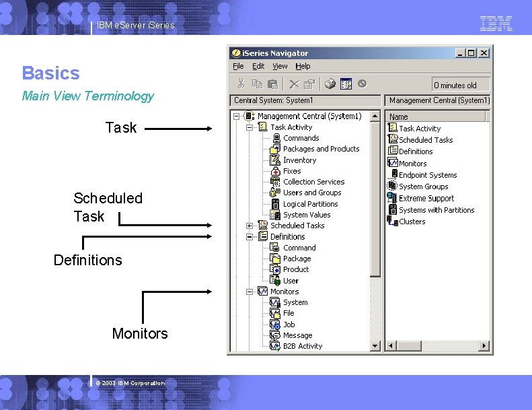This screenshot has height=410, width=532.
Task: Click the Clusters icon in right pane
Action: coord(392,221)
